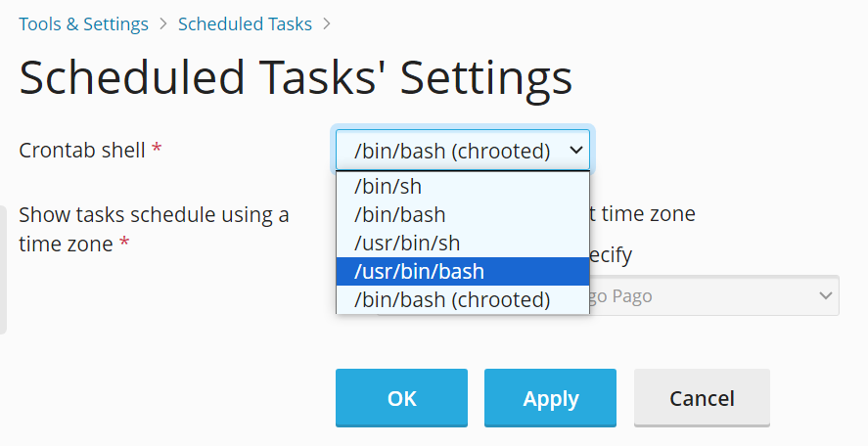Open the Tools & Settings breadcrumb link
The image size is (868, 446).
(x=84, y=23)
